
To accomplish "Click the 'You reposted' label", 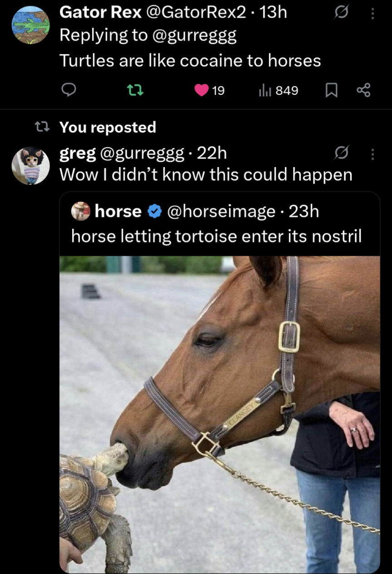I will 108,127.
